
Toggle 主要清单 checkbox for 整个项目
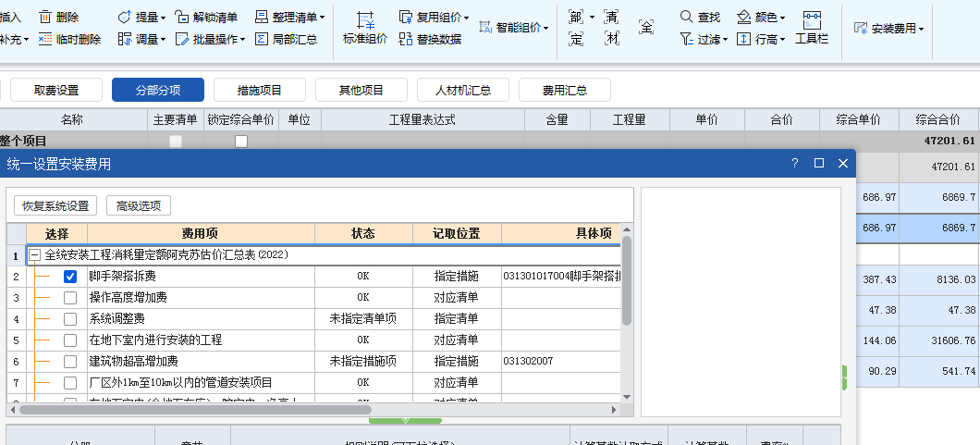(x=176, y=142)
